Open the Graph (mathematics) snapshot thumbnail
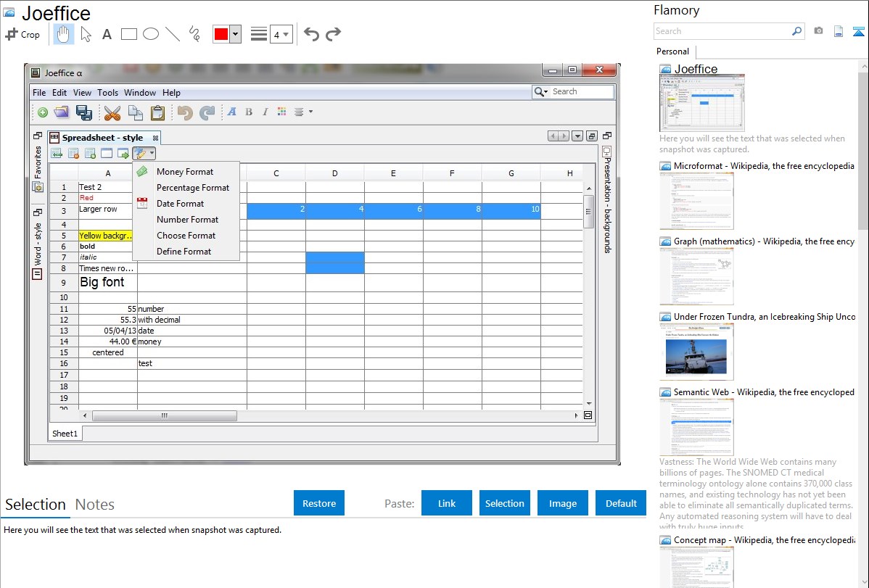Screen dimensions: 869x588 696,276
